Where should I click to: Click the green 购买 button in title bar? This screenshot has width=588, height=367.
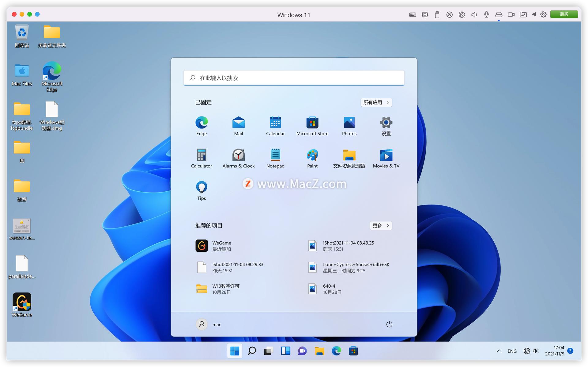click(x=564, y=14)
